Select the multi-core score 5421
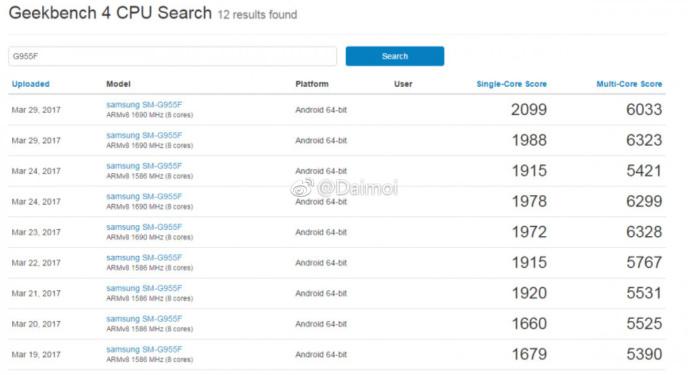Image resolution: width=690 pixels, height=375 pixels. (644, 171)
